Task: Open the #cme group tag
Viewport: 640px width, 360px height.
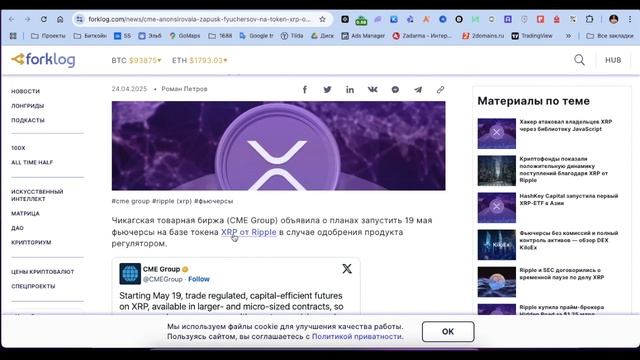Action: pos(131,201)
